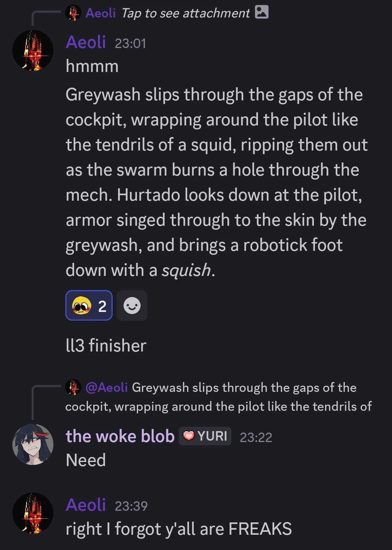Viewport: 392px width, 550px height.
Task: Select the 'Need' reply message
Action: point(86,460)
